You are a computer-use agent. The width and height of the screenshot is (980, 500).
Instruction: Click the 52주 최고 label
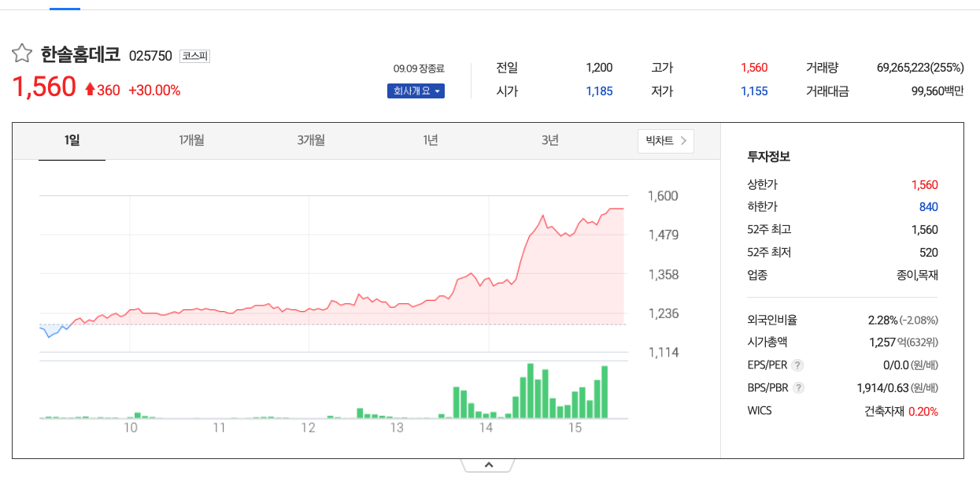point(769,230)
